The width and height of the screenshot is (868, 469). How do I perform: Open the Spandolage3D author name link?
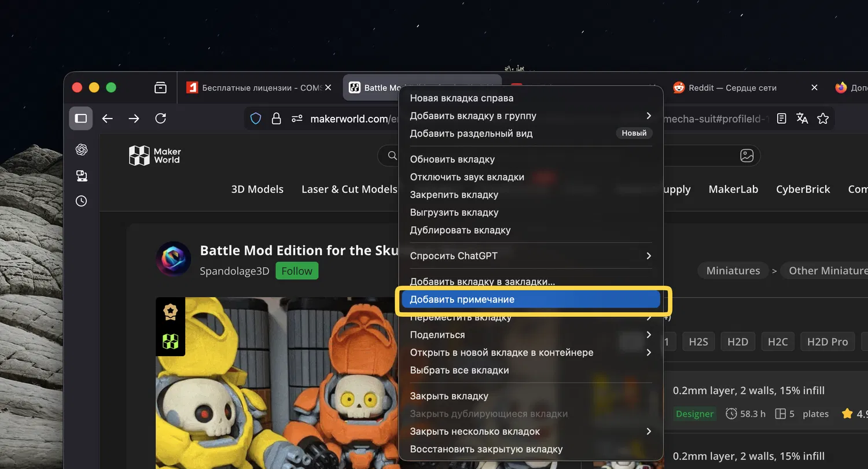point(234,271)
